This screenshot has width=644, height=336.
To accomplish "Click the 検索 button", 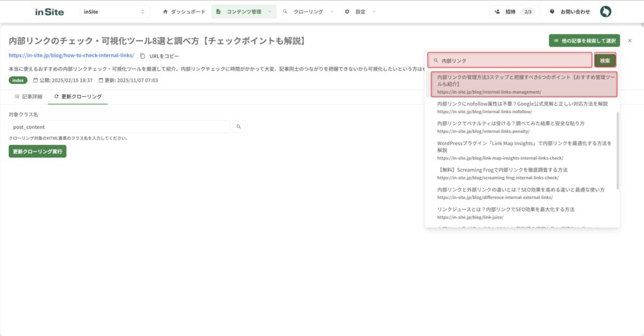I will [605, 60].
